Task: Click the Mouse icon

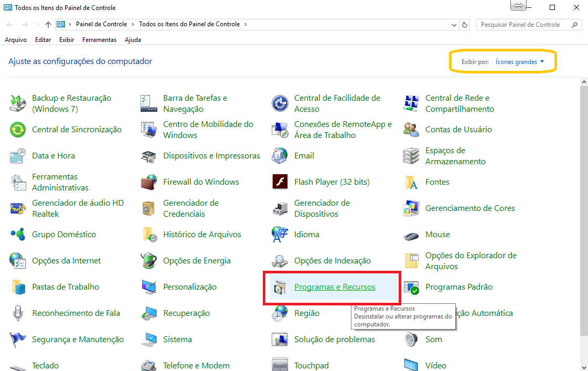Action: tap(411, 235)
